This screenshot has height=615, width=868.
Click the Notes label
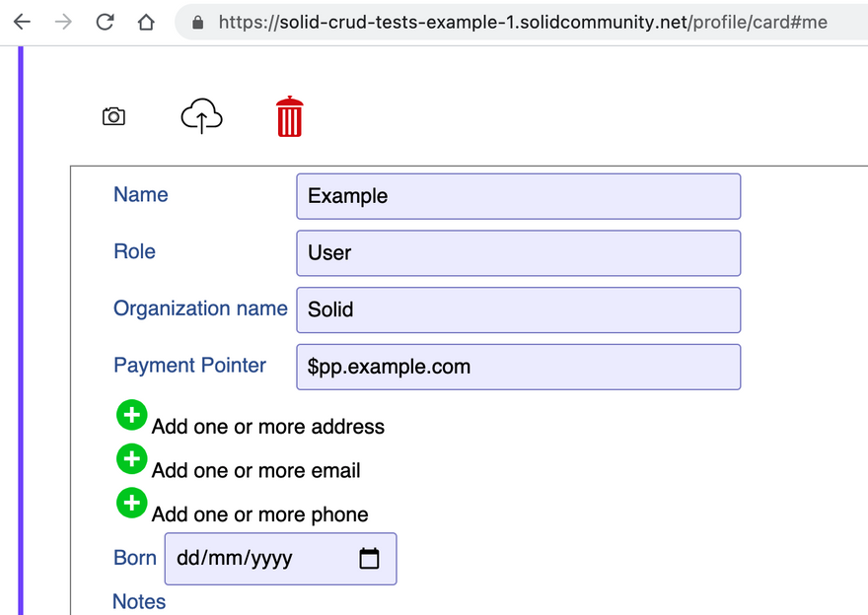click(139, 601)
